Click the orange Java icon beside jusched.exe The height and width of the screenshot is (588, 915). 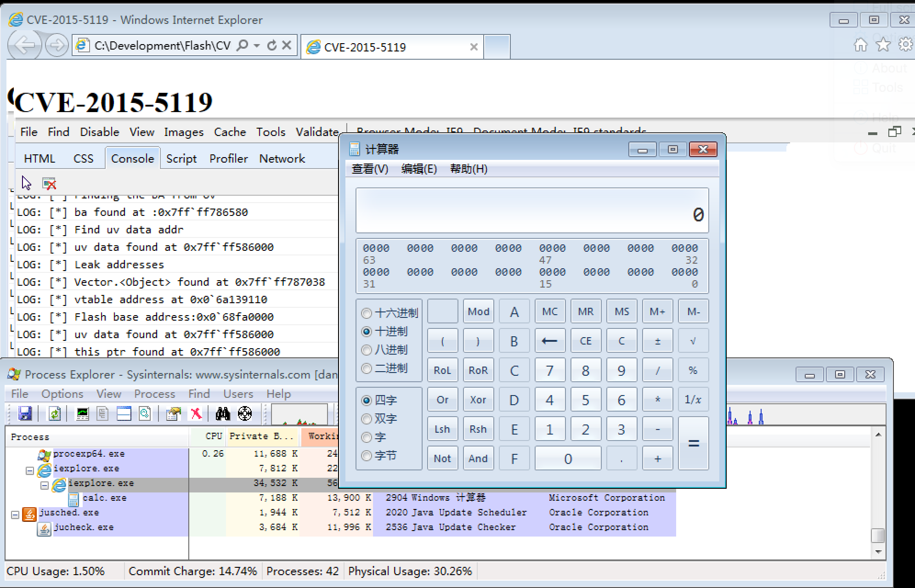point(29,514)
